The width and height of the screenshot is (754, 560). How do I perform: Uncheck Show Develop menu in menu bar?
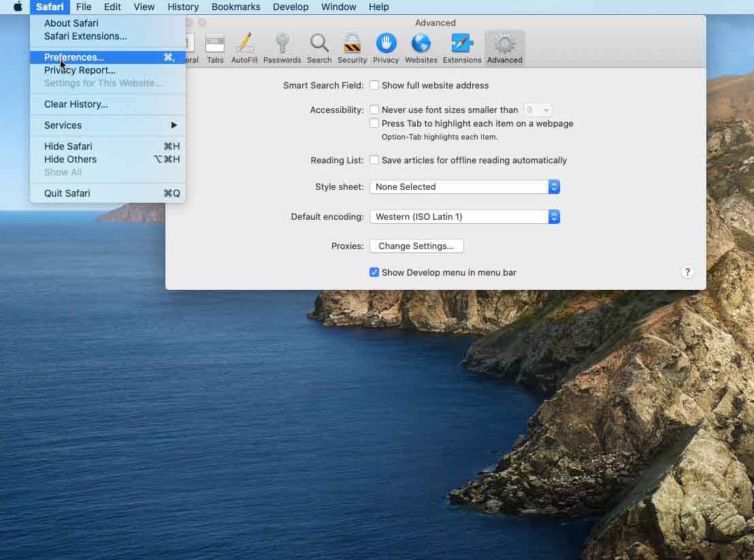374,272
